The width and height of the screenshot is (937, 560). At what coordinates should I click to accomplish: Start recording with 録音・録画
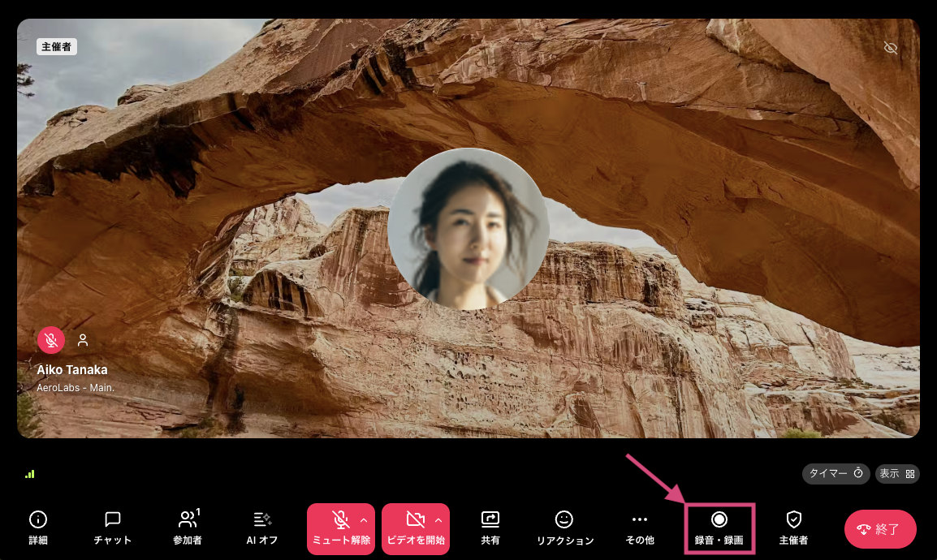click(x=719, y=528)
